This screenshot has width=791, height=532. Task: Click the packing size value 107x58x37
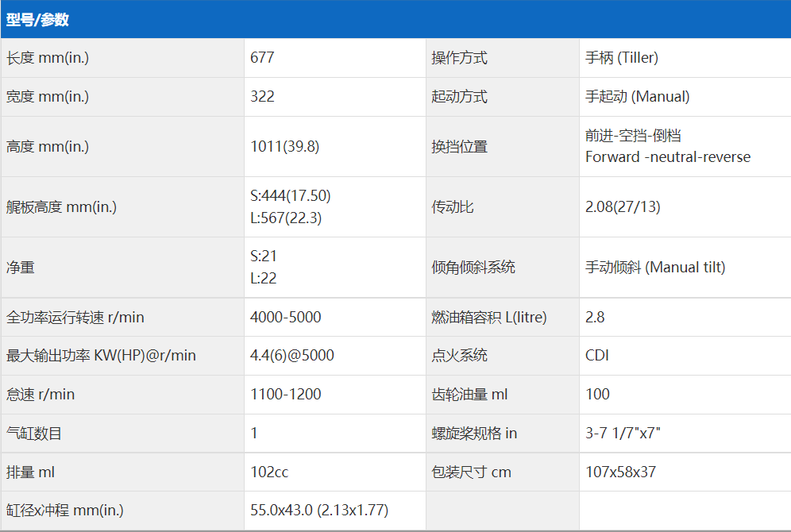[x=621, y=472]
